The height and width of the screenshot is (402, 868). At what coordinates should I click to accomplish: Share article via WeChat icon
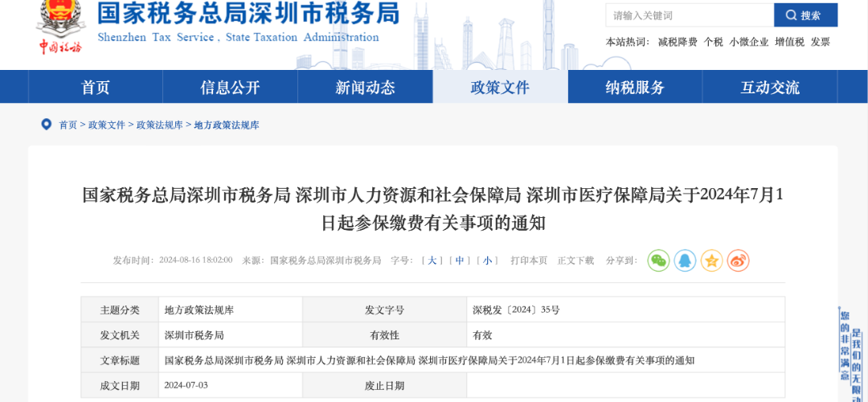click(658, 260)
